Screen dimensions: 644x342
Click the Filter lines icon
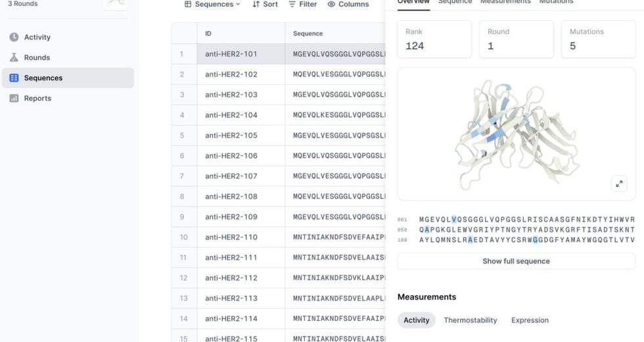pos(292,4)
